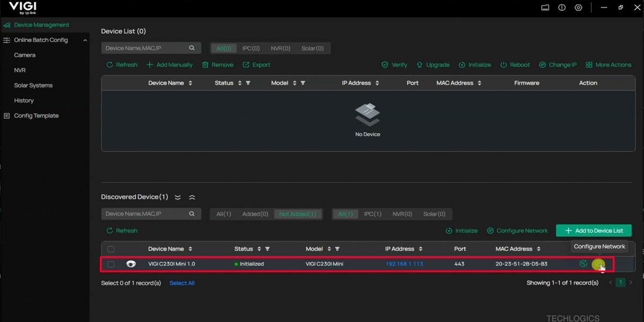This screenshot has width=644, height=322.
Task: Open More Actions menu
Action: point(608,65)
